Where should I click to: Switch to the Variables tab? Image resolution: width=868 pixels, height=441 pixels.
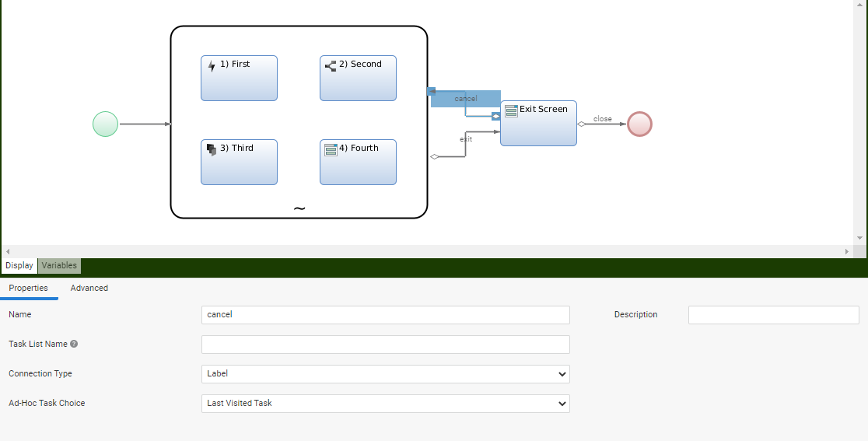(x=59, y=265)
